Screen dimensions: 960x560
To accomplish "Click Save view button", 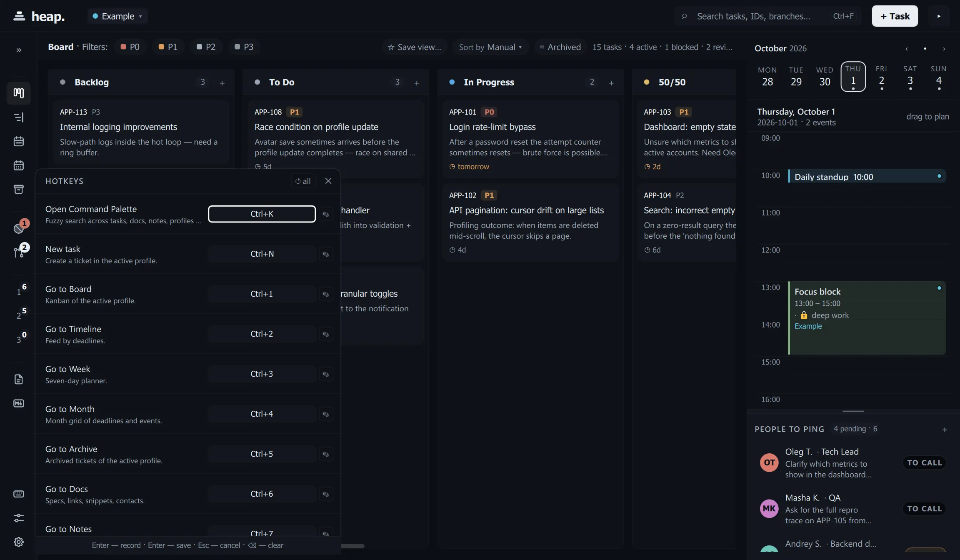I will pyautogui.click(x=414, y=47).
